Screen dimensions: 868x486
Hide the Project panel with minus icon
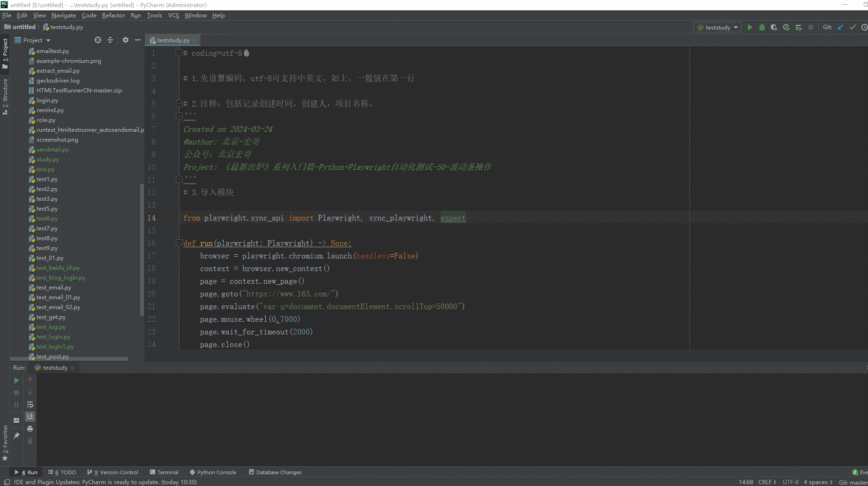[x=138, y=40]
